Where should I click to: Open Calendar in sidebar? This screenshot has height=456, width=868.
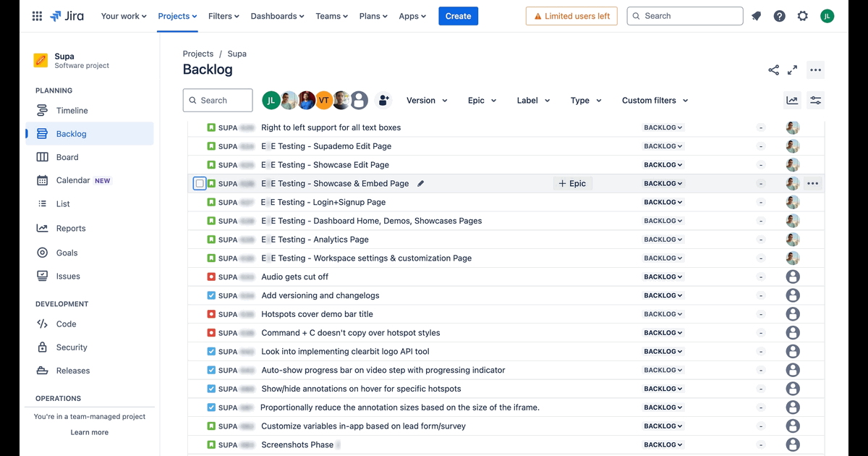[90, 180]
